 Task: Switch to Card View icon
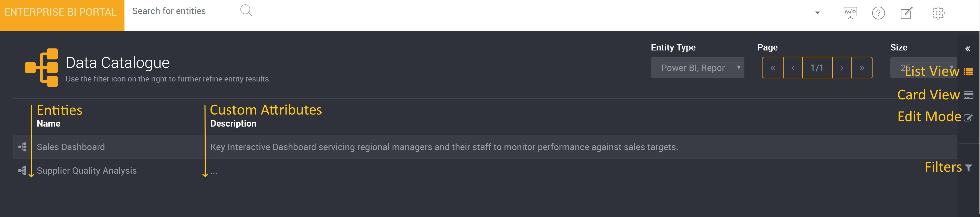click(x=968, y=95)
